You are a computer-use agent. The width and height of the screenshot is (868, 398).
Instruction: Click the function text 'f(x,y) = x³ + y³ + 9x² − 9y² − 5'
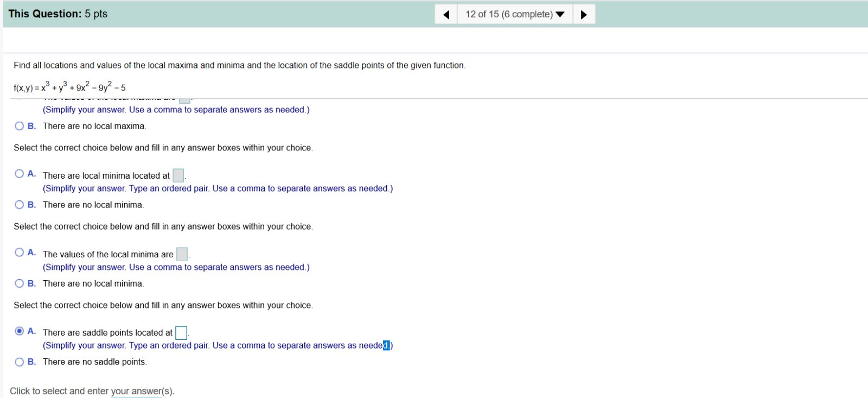(69, 87)
